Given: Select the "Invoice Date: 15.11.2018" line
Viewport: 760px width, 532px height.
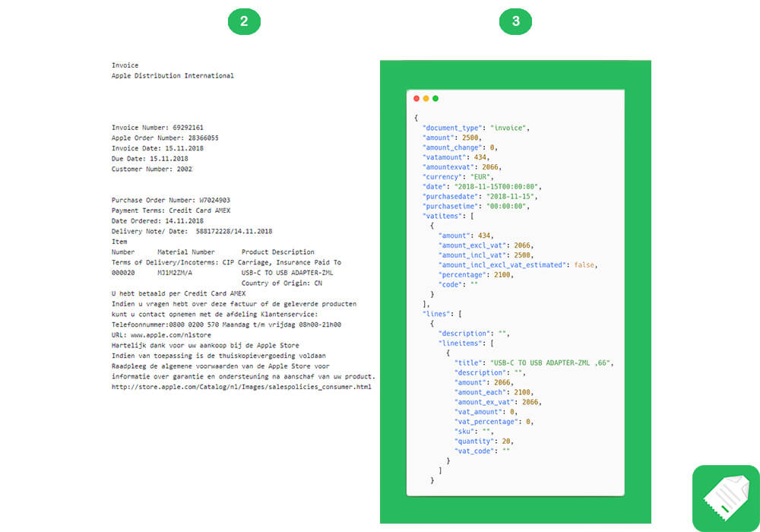Looking at the screenshot, I should pyautogui.click(x=157, y=148).
